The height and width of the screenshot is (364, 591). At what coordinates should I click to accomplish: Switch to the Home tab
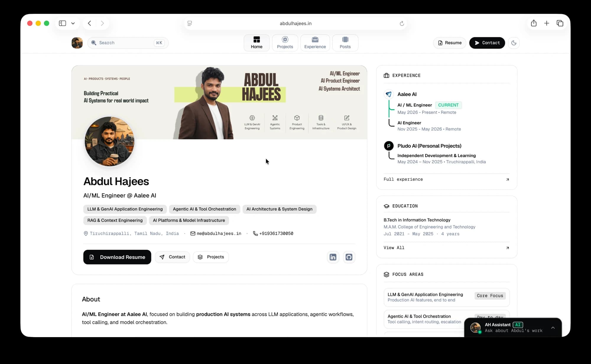coord(256,43)
